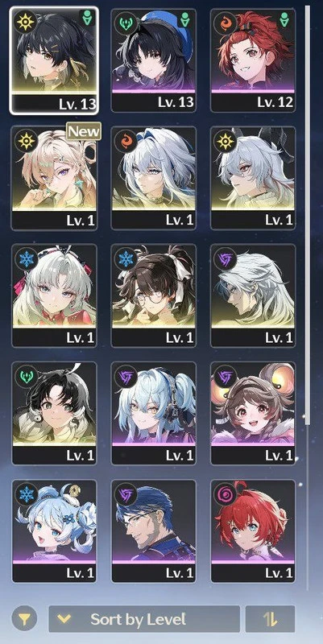Choose the red-haired Lv. 12 character

point(253,60)
